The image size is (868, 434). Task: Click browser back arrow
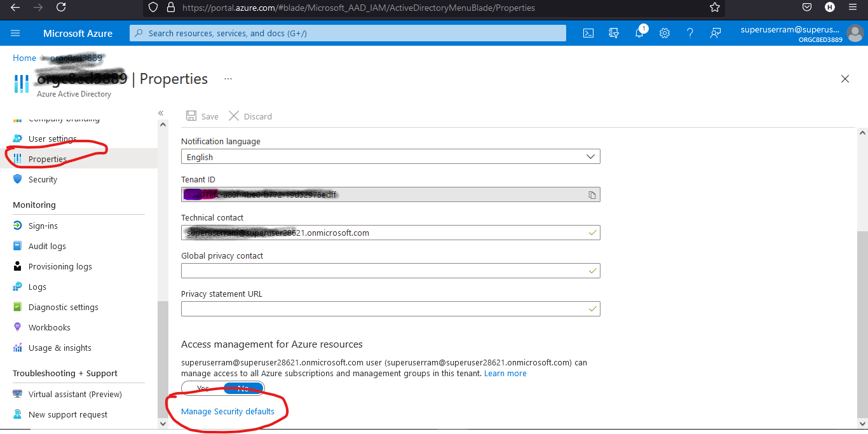click(15, 8)
